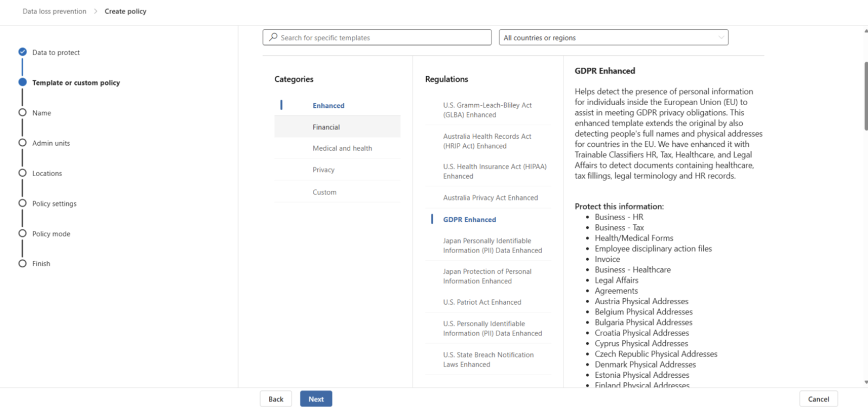Select the Custom category
The width and height of the screenshot is (868, 412).
click(x=337, y=192)
